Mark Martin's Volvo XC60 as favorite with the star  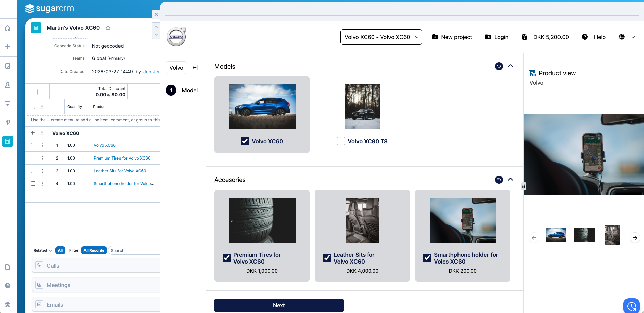click(x=108, y=28)
